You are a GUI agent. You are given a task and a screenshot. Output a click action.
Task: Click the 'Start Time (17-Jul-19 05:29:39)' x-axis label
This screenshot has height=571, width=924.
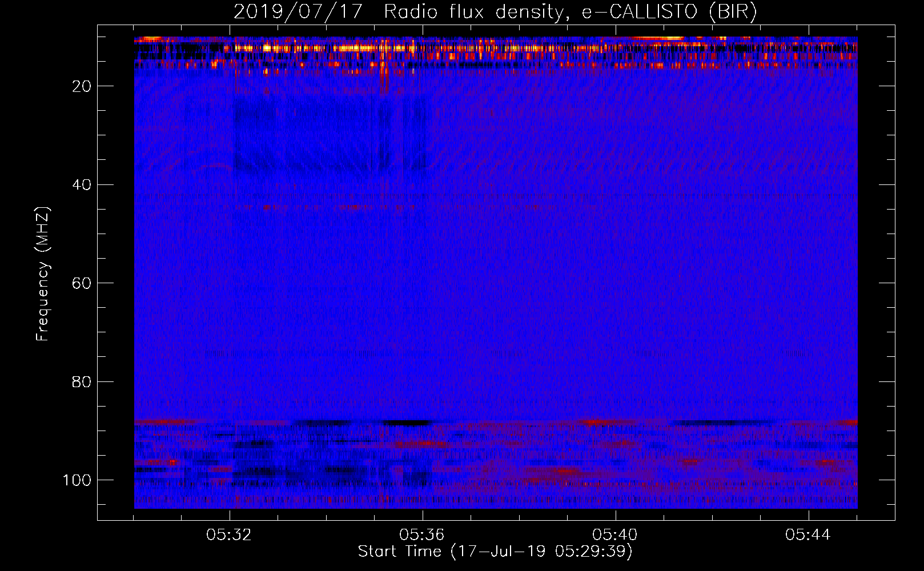tap(495, 552)
